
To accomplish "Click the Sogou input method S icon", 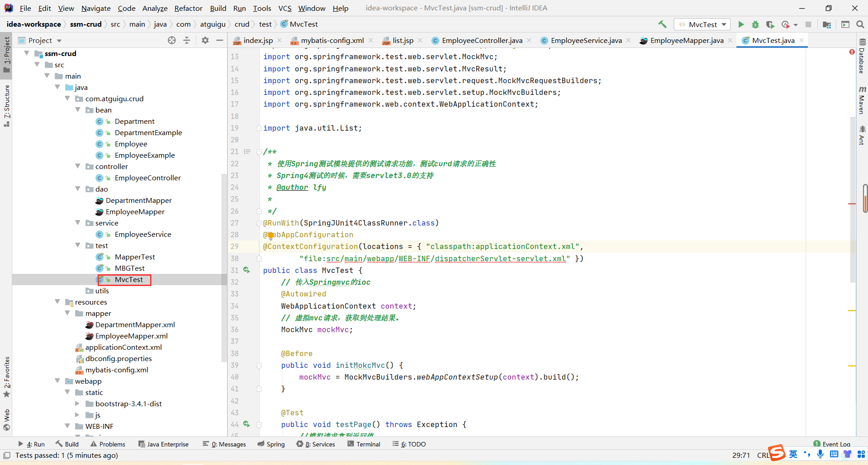I will pos(777,452).
